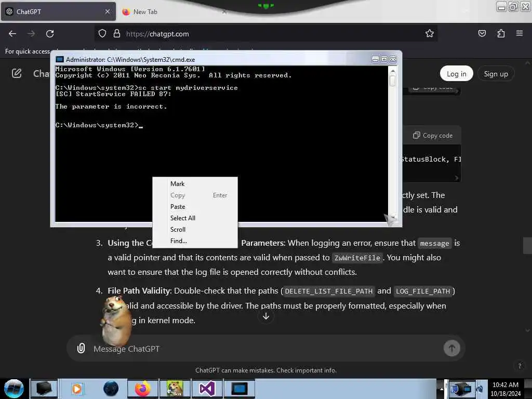
Task: Click the cmd window scrollbar thumb
Action: pyautogui.click(x=393, y=81)
